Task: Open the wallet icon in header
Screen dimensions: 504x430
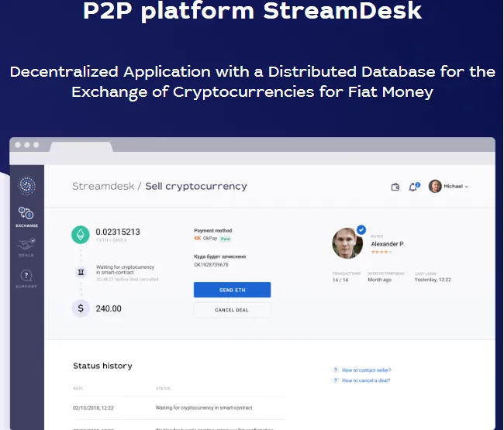Action: pos(395,187)
